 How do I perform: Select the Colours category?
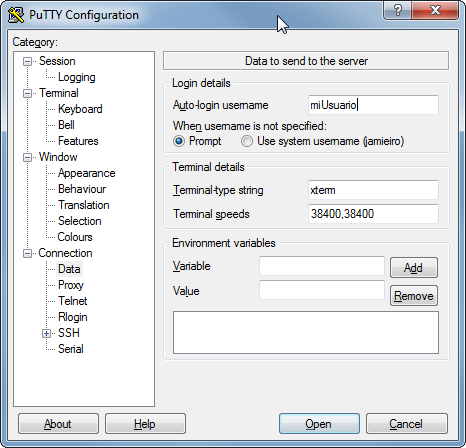(x=75, y=237)
